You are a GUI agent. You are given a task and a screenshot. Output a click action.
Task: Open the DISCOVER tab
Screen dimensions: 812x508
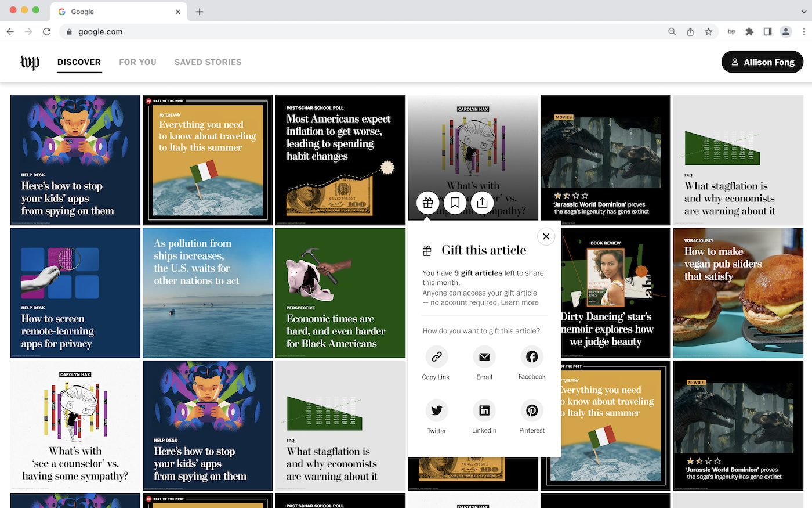click(x=79, y=62)
